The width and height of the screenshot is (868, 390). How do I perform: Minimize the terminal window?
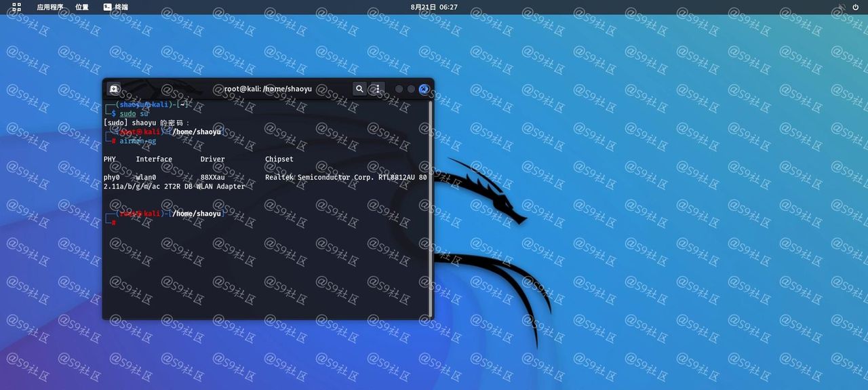tap(399, 89)
